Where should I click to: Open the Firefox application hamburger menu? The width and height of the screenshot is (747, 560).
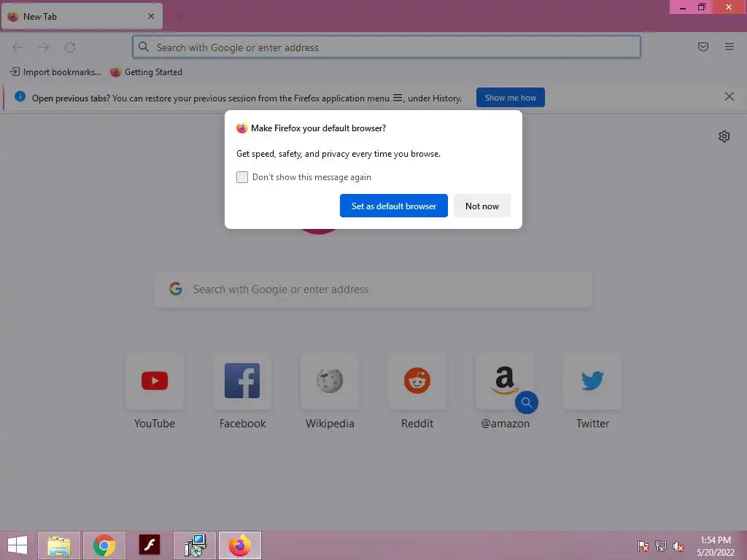[x=729, y=47]
